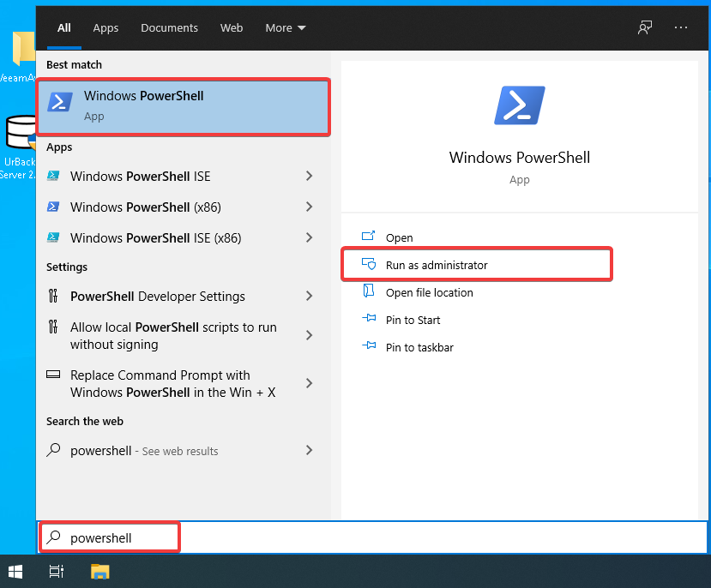Select the Web search tab
The image size is (711, 588).
point(232,28)
